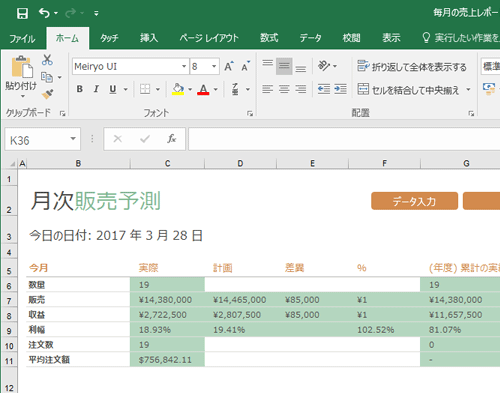Click the Format Painter brush icon
Viewport: 500px width, 393px height.
point(47,94)
